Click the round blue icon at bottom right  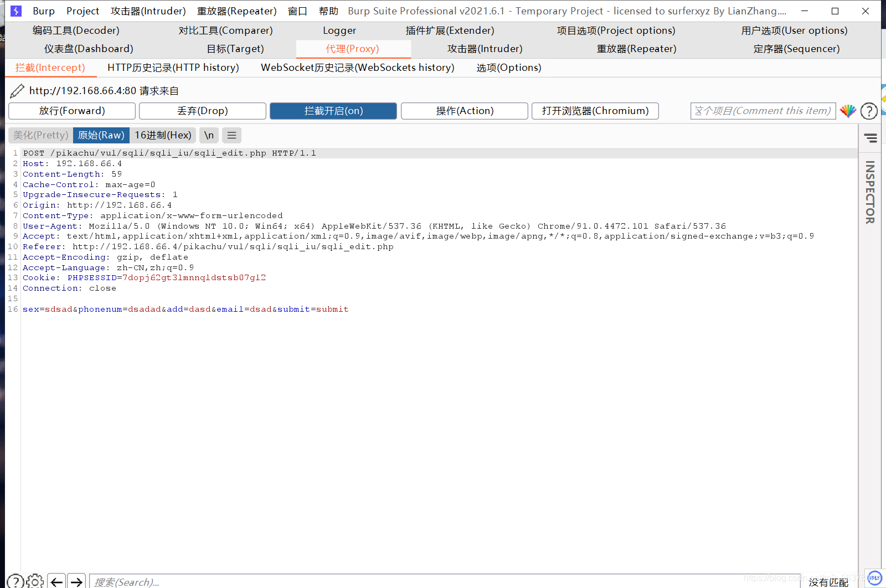(x=874, y=577)
